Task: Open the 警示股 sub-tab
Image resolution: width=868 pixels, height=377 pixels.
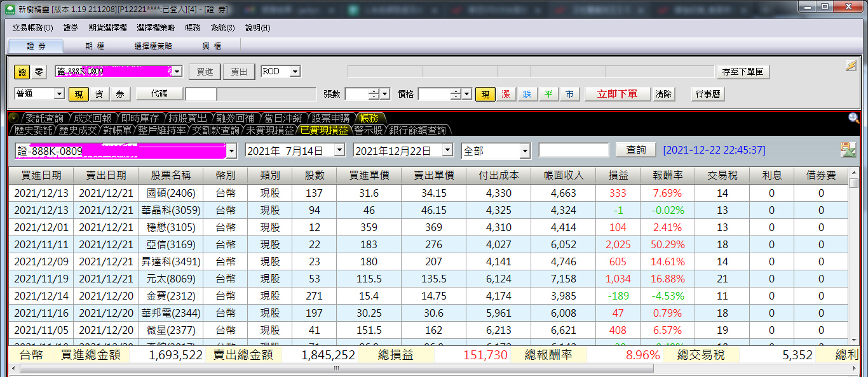Action: [369, 130]
